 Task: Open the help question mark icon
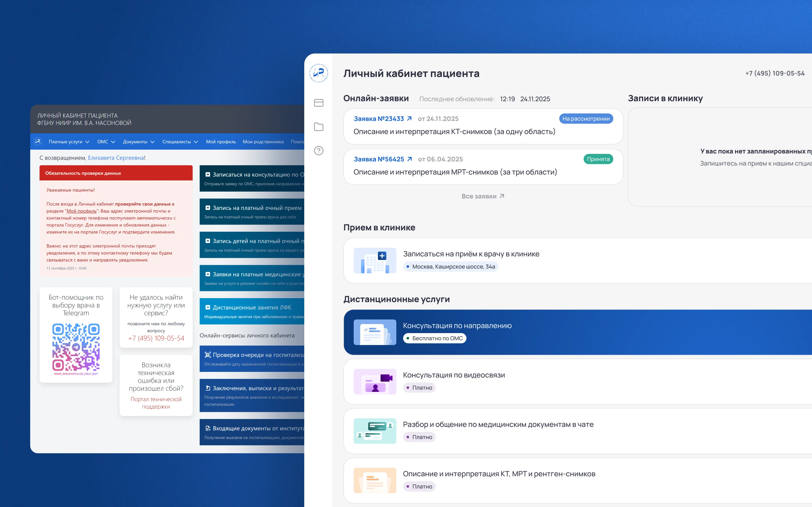point(318,151)
